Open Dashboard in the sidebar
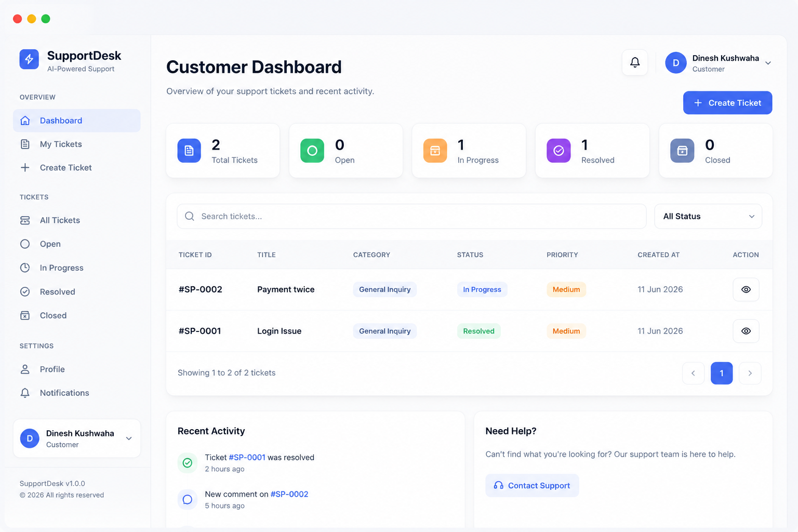 click(x=77, y=121)
